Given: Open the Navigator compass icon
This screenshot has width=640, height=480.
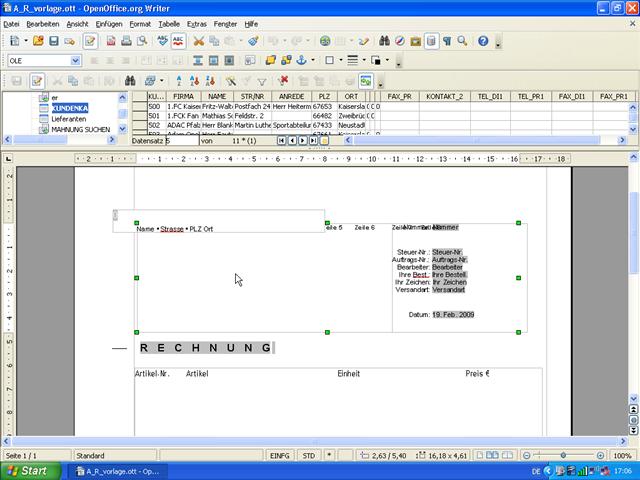Looking at the screenshot, I should coord(400,41).
